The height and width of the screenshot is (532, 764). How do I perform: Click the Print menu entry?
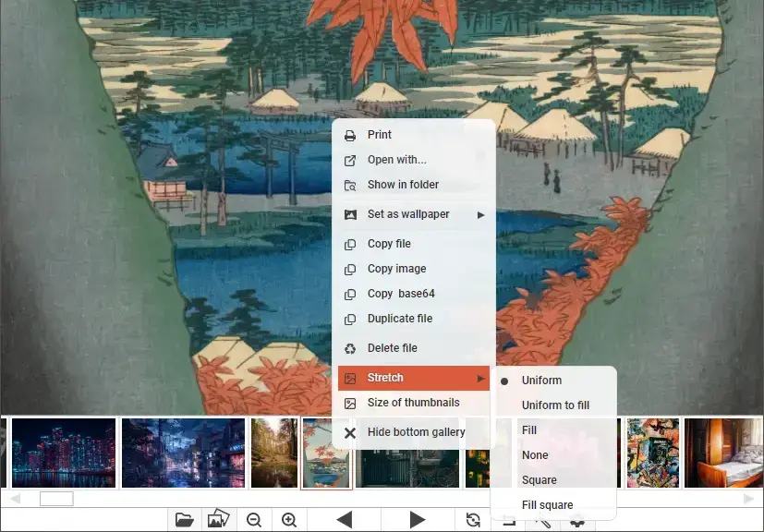click(x=380, y=135)
